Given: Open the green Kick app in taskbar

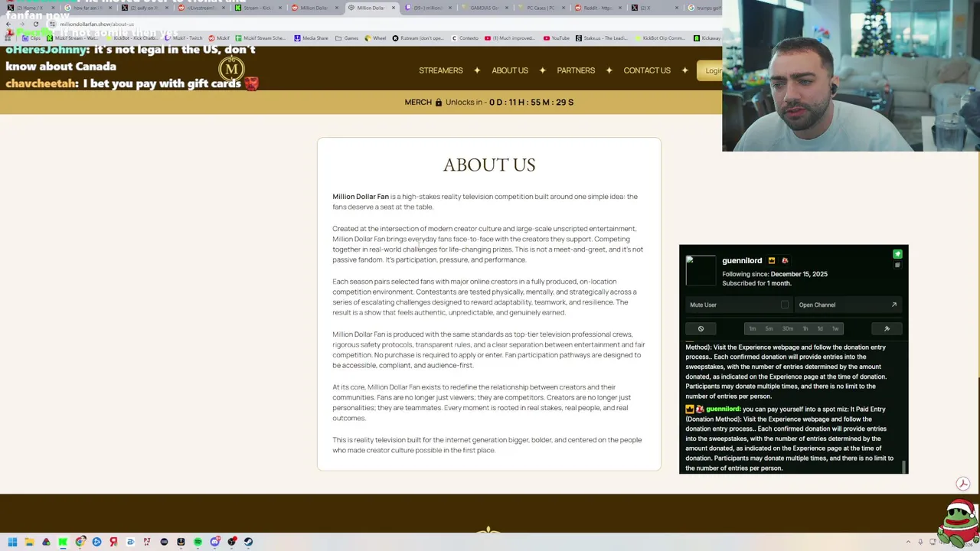Looking at the screenshot, I should [63, 542].
